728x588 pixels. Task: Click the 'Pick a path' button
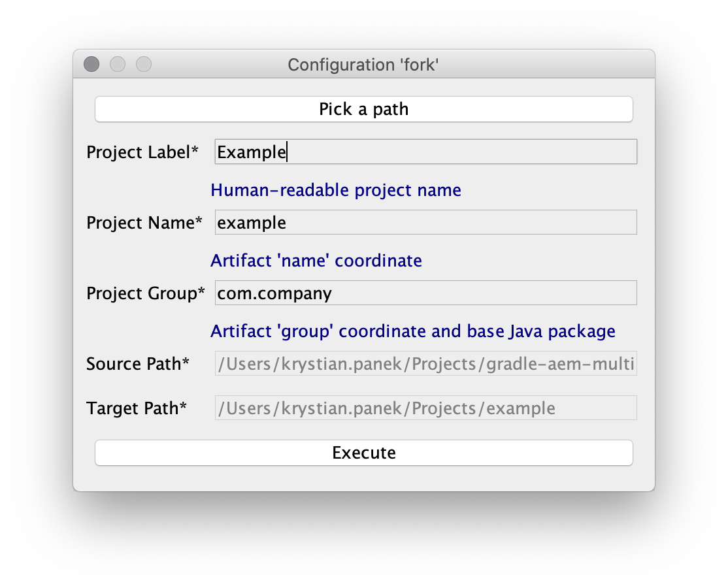coord(363,109)
